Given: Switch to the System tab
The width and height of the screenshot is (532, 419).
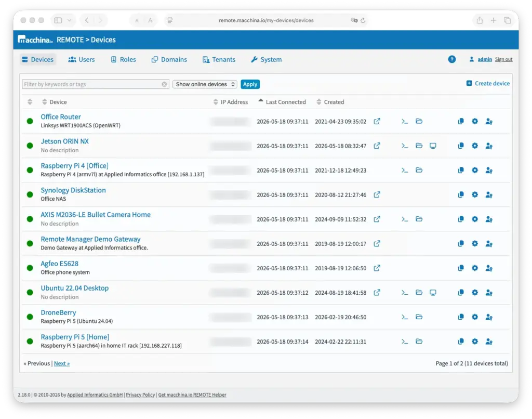Looking at the screenshot, I should tap(267, 59).
